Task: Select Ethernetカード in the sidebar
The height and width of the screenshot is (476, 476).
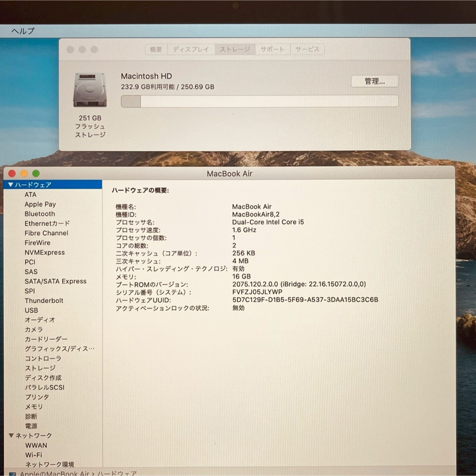Action: [47, 223]
